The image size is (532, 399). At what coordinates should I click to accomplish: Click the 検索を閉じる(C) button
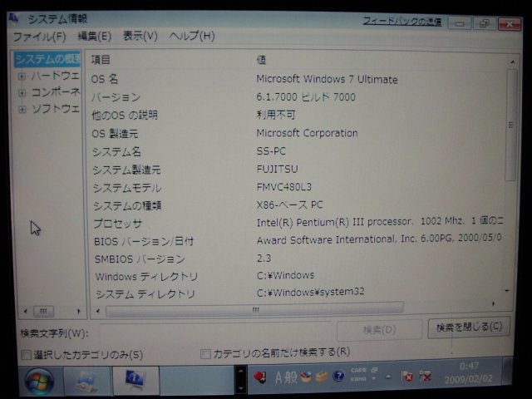click(470, 328)
